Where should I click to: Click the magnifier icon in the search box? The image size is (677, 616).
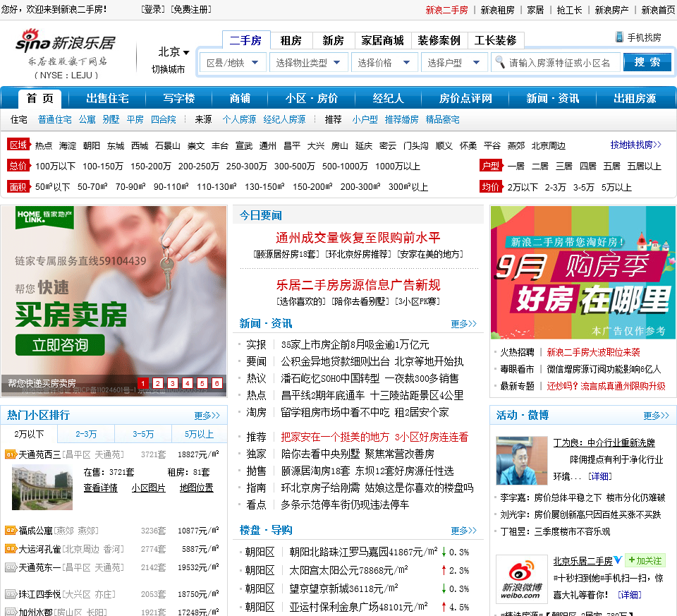coord(499,62)
